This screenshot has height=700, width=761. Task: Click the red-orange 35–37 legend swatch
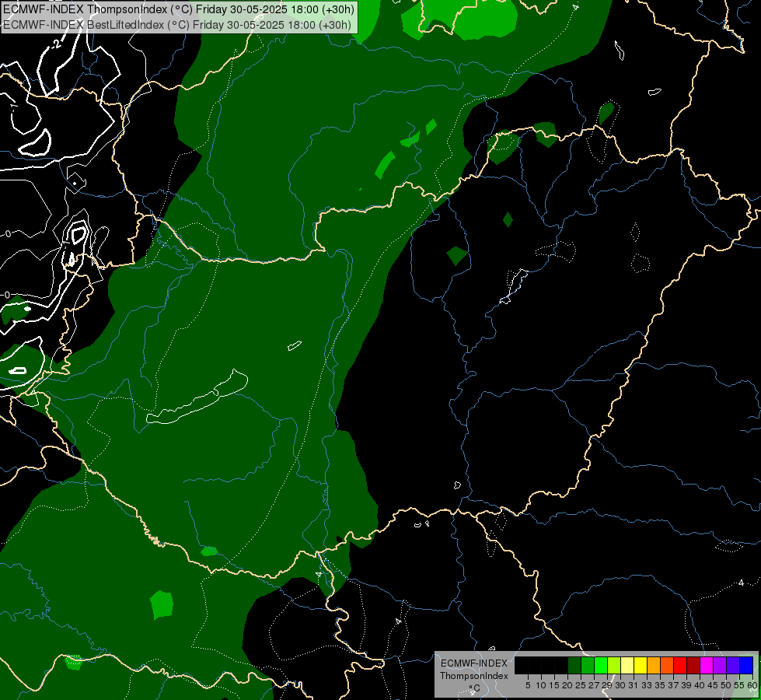tap(667, 665)
